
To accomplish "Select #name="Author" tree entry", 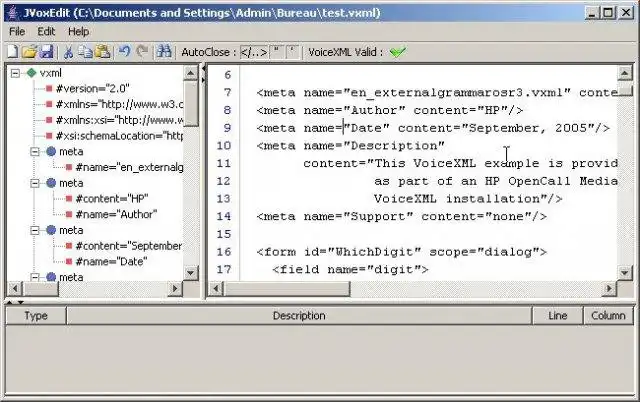I will [116, 214].
